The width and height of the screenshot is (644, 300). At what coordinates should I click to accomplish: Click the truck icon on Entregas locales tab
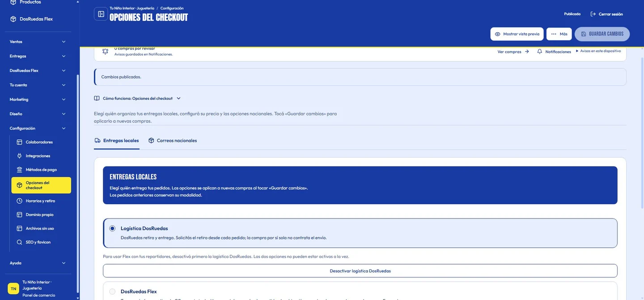point(97,140)
